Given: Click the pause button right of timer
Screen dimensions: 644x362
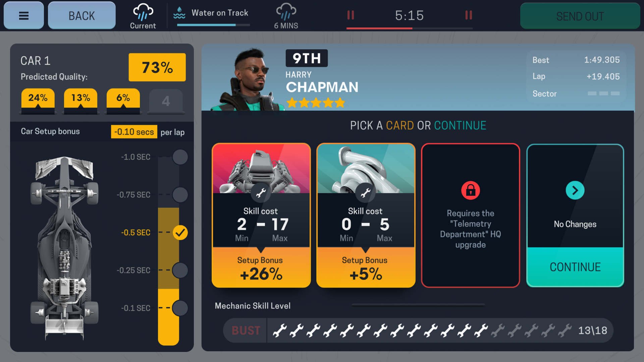Looking at the screenshot, I should pos(468,16).
